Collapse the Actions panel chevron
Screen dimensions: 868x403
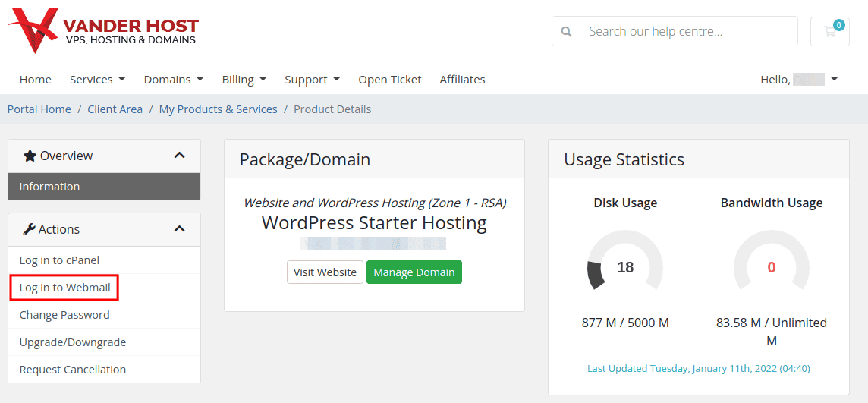[x=179, y=228]
